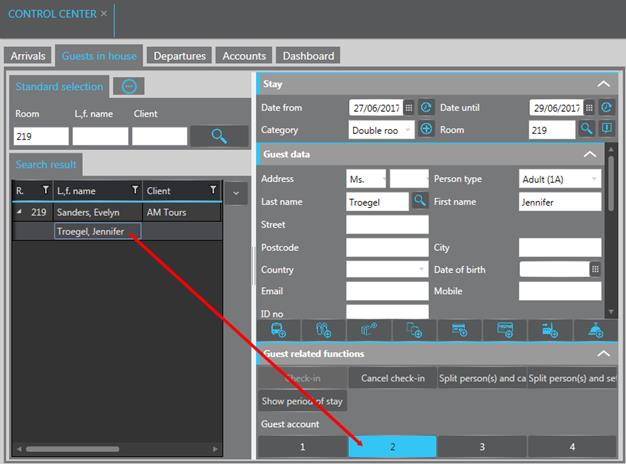The width and height of the screenshot is (626, 464).
Task: Switch to the Departures tab
Action: 180,56
